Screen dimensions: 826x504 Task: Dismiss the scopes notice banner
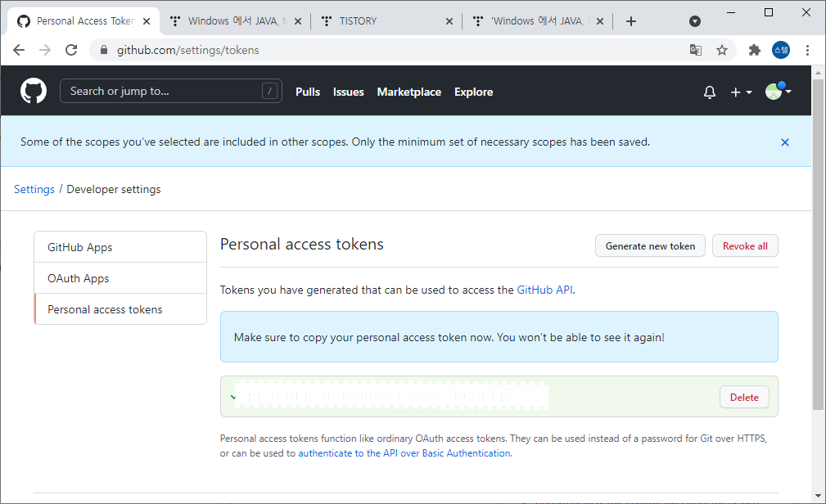click(785, 142)
